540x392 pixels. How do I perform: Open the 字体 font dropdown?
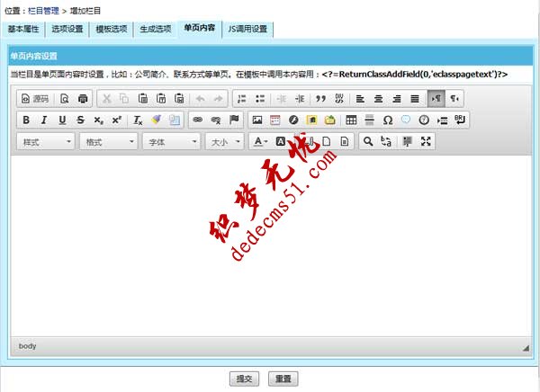pos(171,141)
